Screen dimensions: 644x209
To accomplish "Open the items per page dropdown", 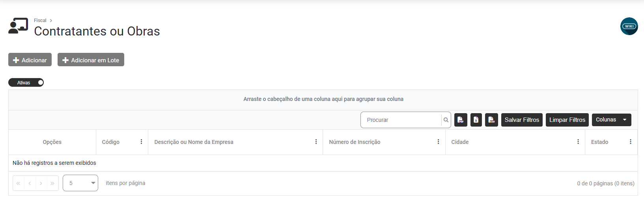I will tap(80, 183).
